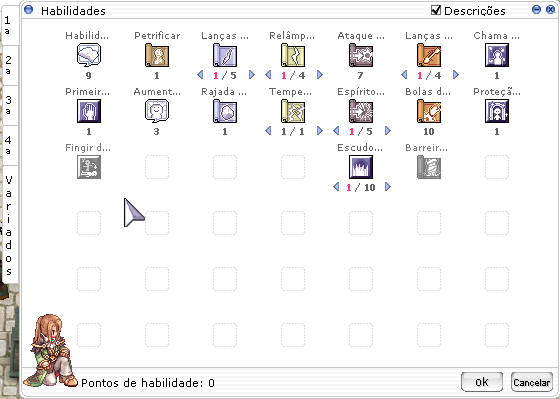The height and width of the screenshot is (399, 560).
Task: Increase Espírito 1/5 level with right arrow
Action: (x=388, y=131)
